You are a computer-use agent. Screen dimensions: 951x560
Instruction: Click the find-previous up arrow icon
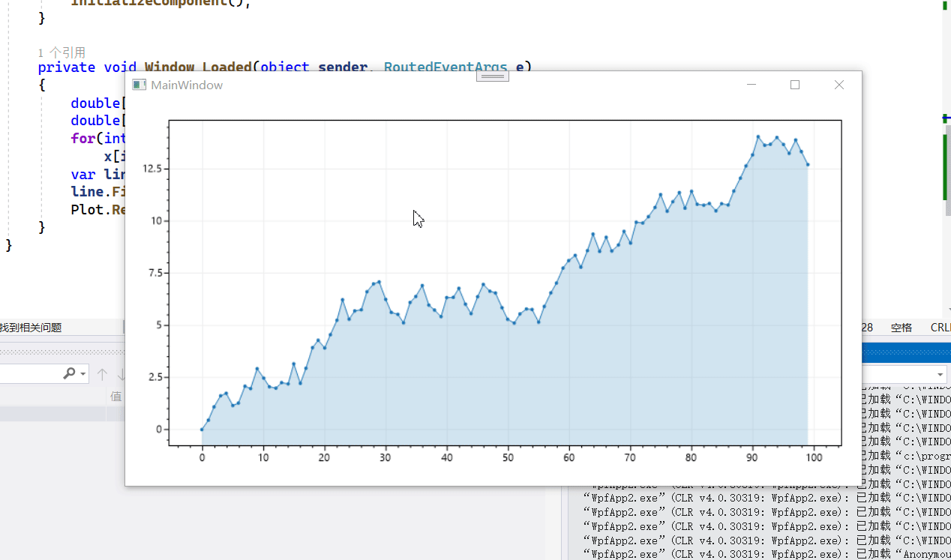click(102, 373)
